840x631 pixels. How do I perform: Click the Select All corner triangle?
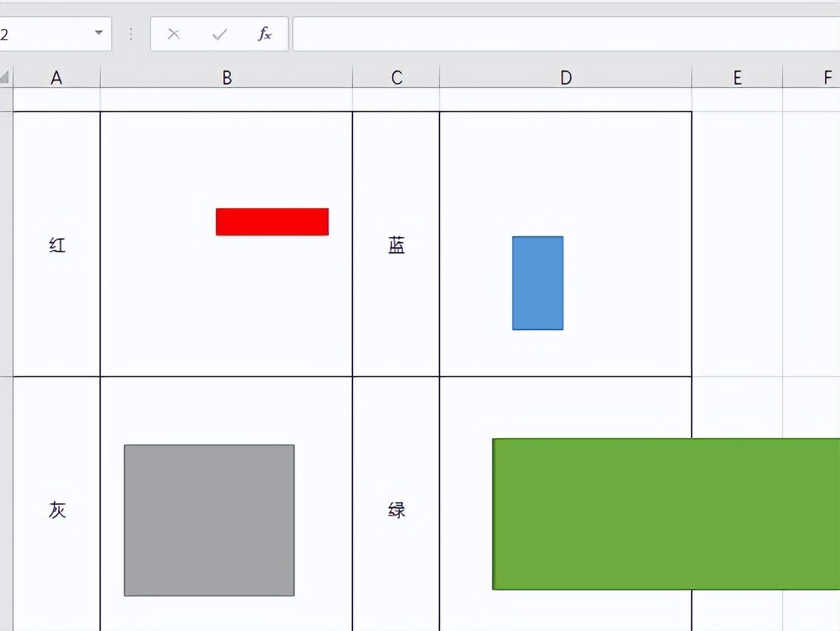tap(5, 78)
